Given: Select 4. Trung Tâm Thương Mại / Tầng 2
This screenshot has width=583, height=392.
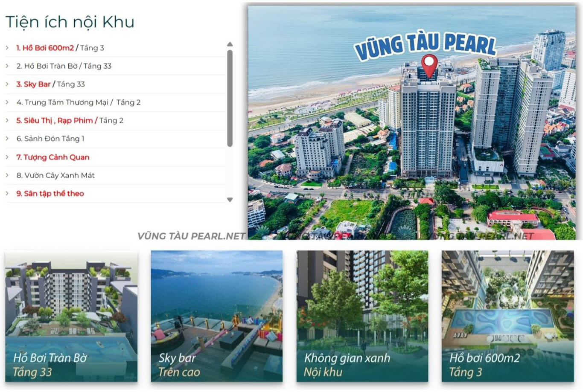Looking at the screenshot, I should [x=79, y=102].
